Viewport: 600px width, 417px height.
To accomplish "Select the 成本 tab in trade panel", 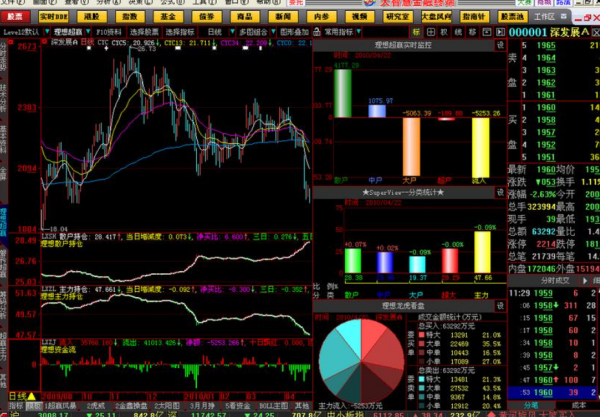I will (x=578, y=405).
